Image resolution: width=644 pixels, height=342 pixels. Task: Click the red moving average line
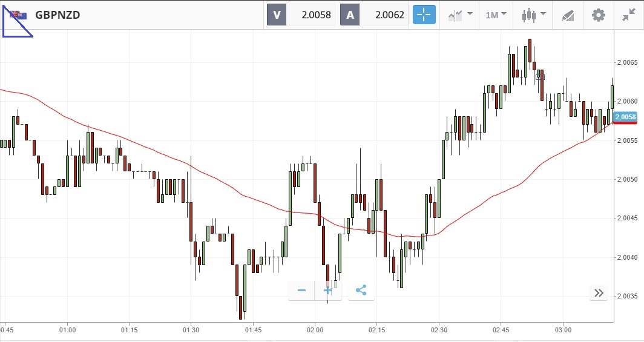(242, 191)
